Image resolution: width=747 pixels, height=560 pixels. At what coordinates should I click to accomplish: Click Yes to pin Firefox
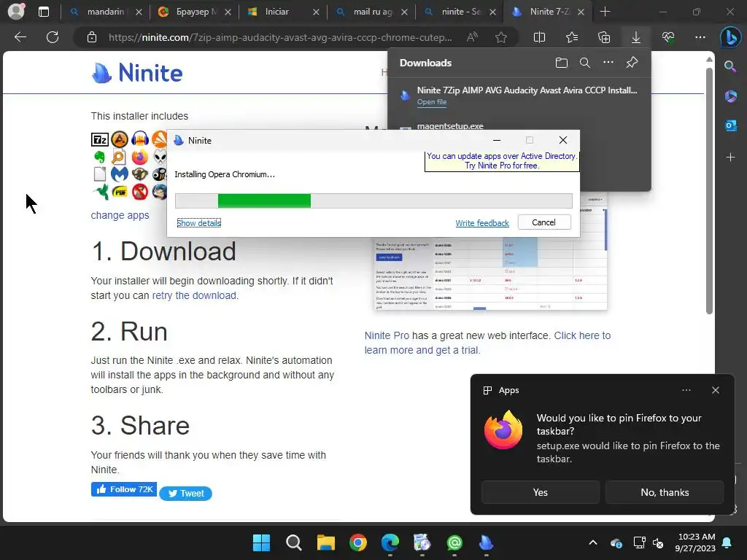pos(541,492)
